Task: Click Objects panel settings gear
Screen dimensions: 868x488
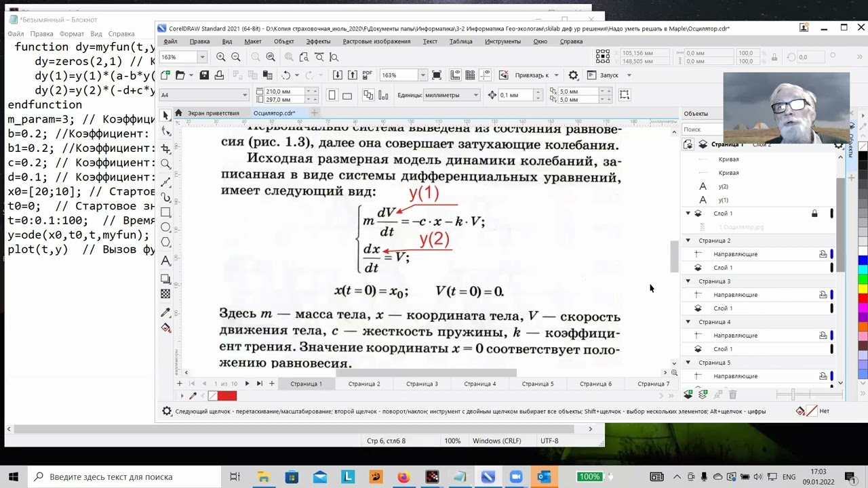Action: coord(839,144)
